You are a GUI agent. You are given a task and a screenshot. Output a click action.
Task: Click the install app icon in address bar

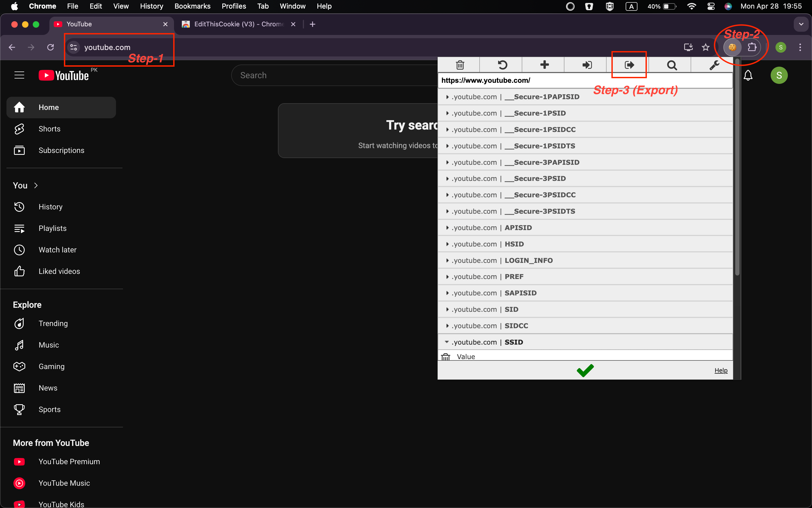tap(688, 47)
